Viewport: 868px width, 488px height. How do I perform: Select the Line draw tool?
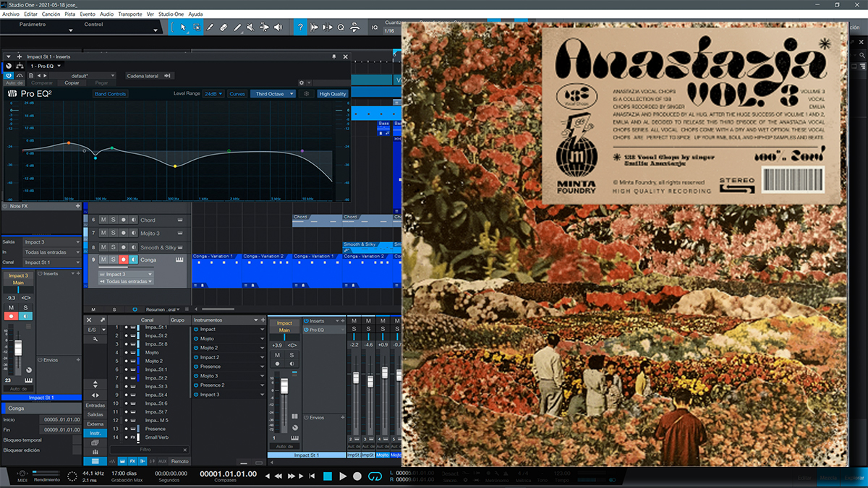coord(237,27)
